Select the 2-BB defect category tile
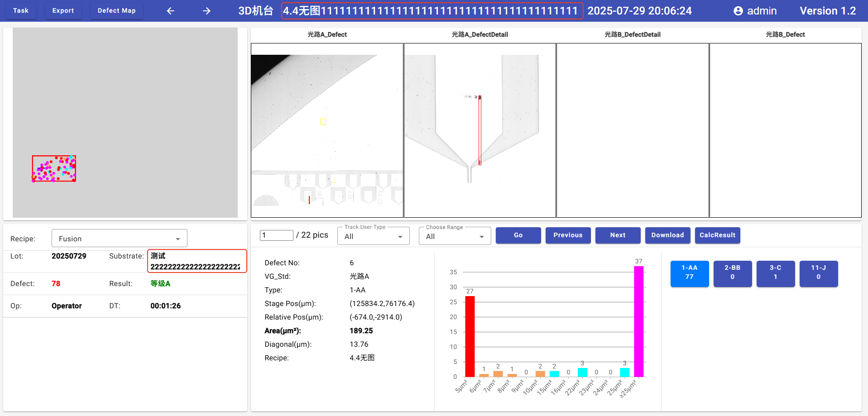This screenshot has width=868, height=416. (732, 273)
